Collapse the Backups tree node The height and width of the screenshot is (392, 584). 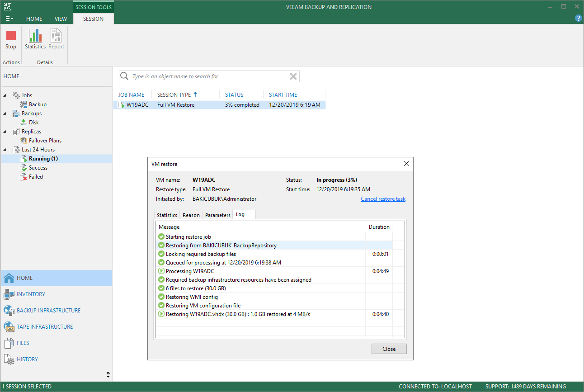(x=5, y=113)
